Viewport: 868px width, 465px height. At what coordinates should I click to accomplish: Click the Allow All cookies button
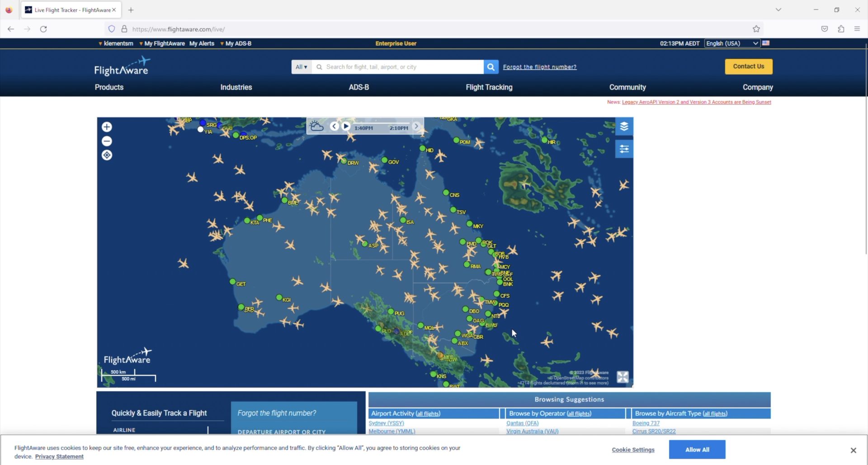(697, 449)
